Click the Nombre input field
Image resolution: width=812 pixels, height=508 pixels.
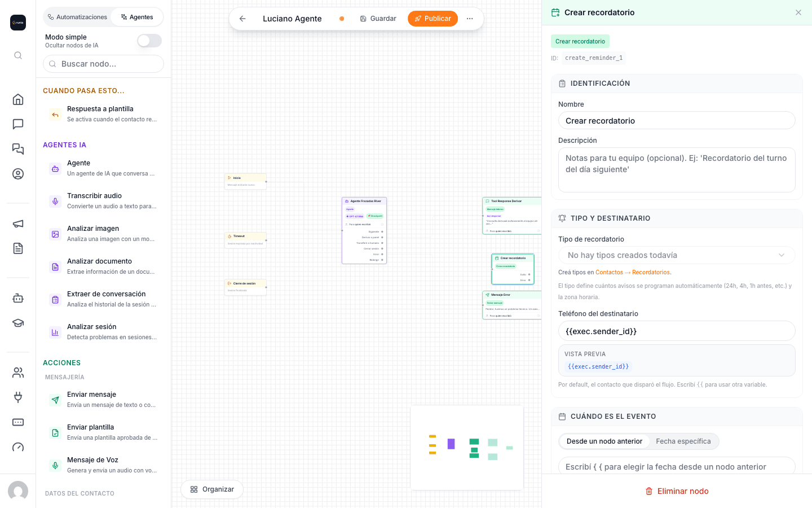(677, 120)
